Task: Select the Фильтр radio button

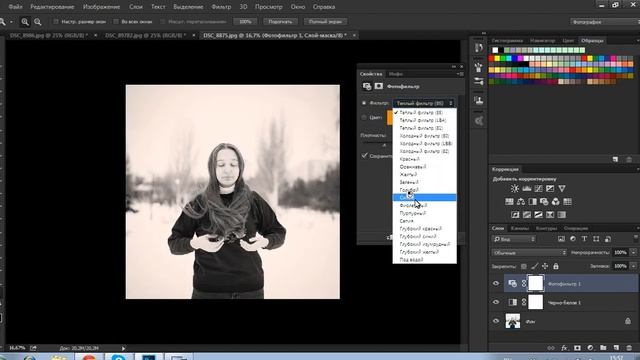Action: tap(364, 103)
